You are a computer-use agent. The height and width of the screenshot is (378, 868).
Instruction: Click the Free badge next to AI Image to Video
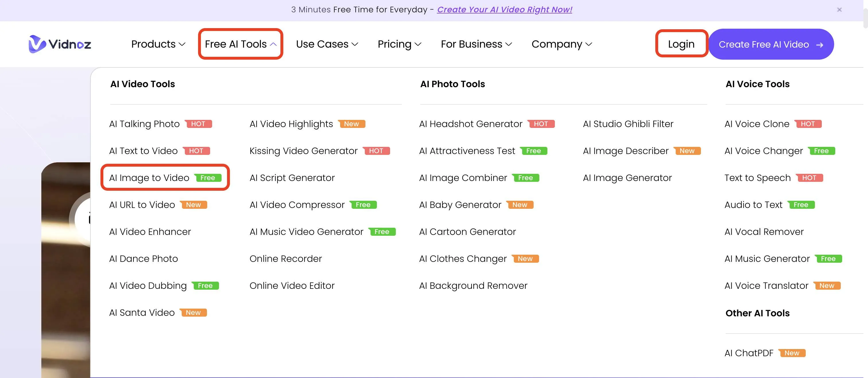click(x=208, y=178)
